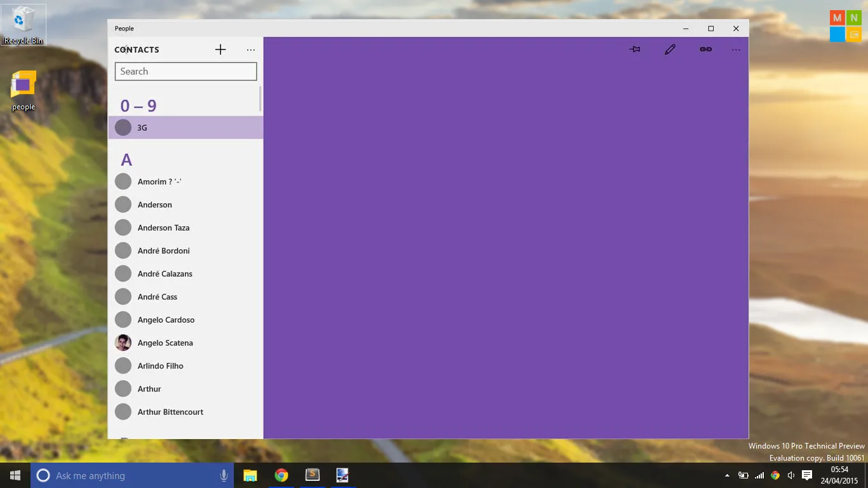Open contact details more options ellipsis
Image resolution: width=868 pixels, height=488 pixels.
[736, 50]
